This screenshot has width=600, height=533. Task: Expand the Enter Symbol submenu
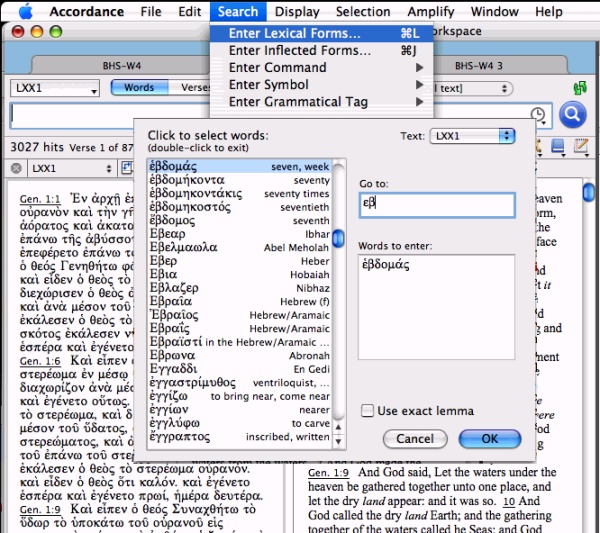coord(321,85)
